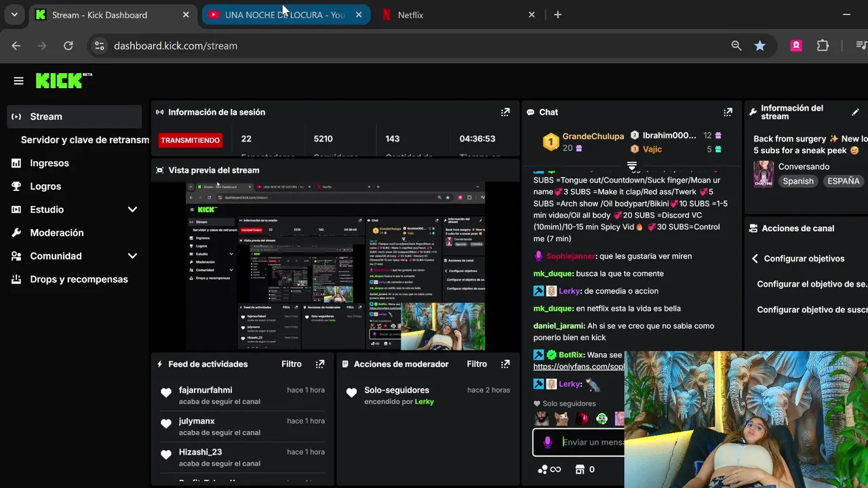This screenshot has width=868, height=488.
Task: Click the 5210 followers count
Action: coord(323,139)
